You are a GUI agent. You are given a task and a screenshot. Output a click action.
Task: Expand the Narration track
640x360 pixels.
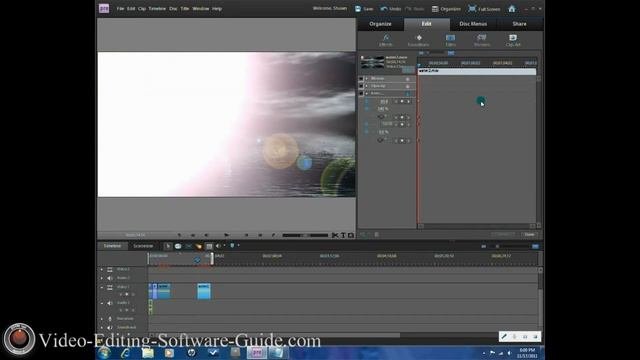[x=102, y=319]
